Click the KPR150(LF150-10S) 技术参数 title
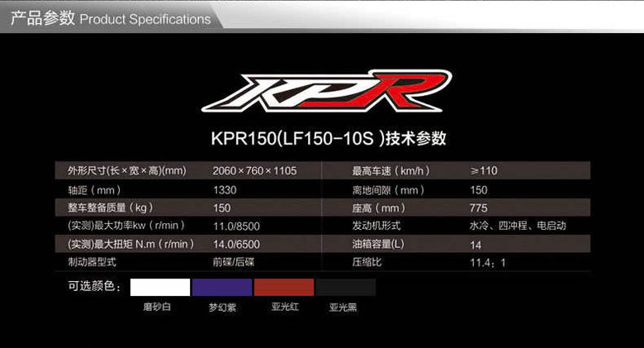 click(329, 138)
